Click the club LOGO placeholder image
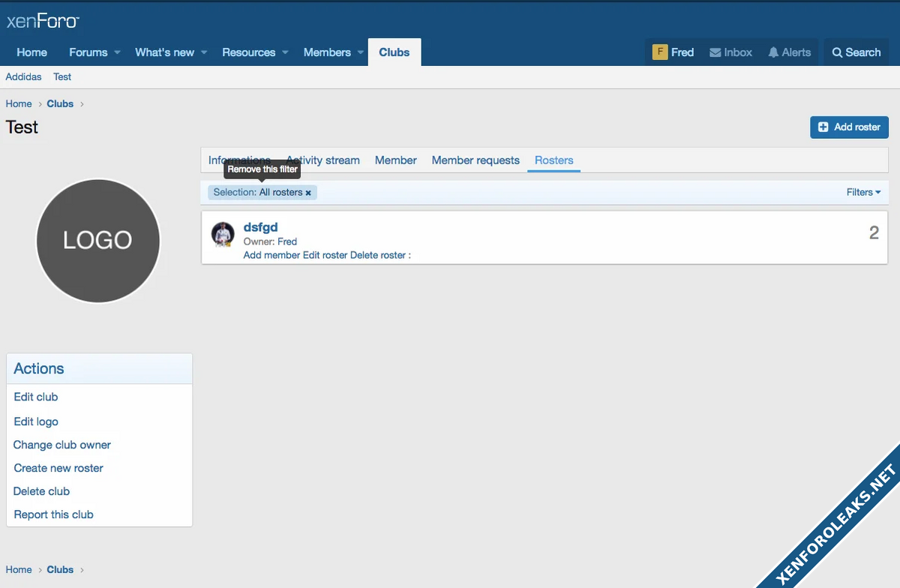 tap(98, 241)
